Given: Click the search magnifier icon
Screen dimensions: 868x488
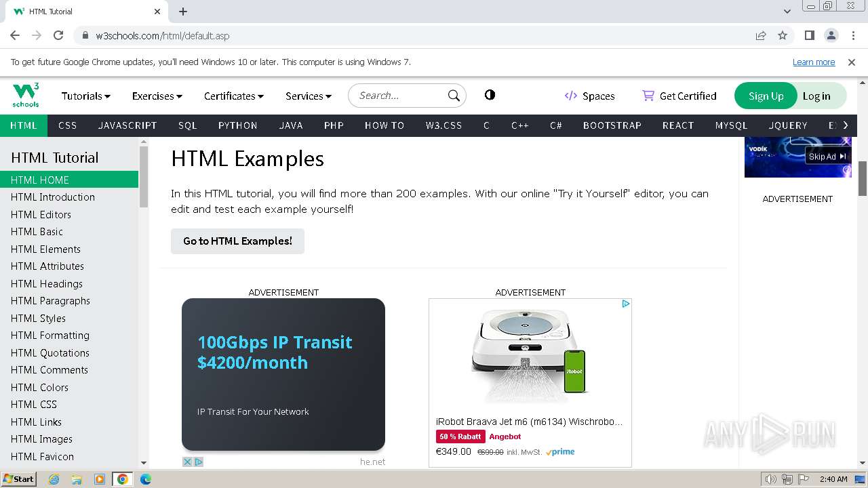Looking at the screenshot, I should click(x=454, y=96).
